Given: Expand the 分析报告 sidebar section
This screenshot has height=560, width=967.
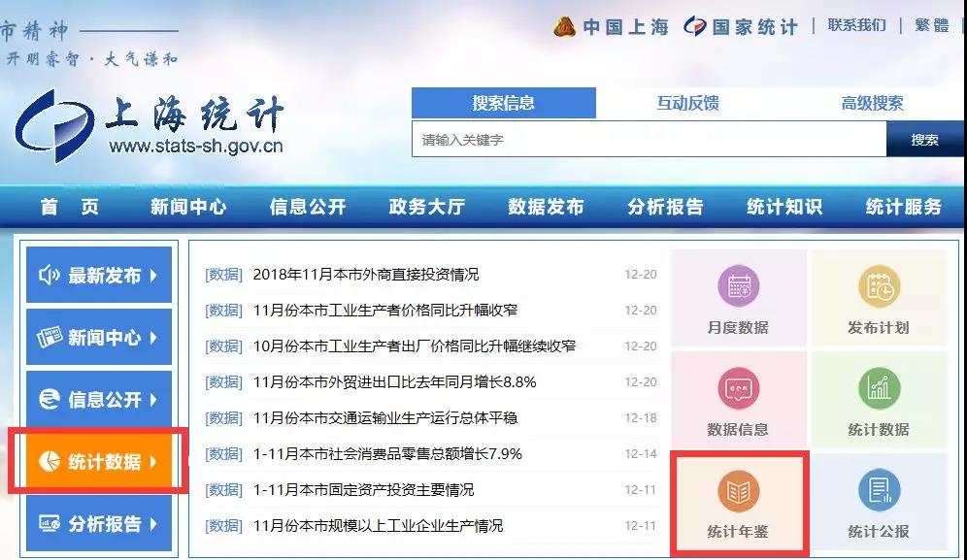Looking at the screenshot, I should coord(98,524).
